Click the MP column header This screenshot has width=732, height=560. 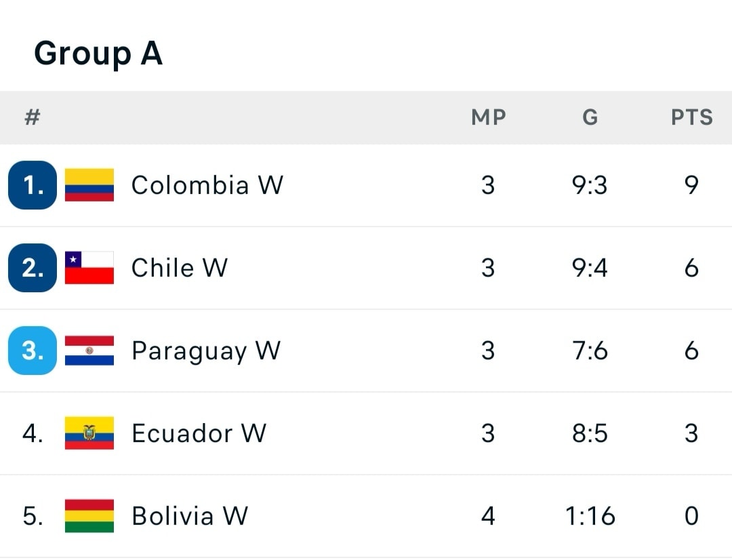[488, 117]
